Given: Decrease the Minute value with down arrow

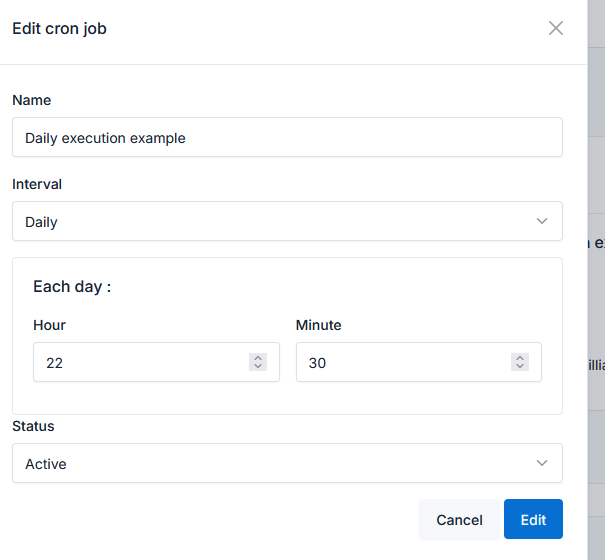Looking at the screenshot, I should (x=519, y=367).
